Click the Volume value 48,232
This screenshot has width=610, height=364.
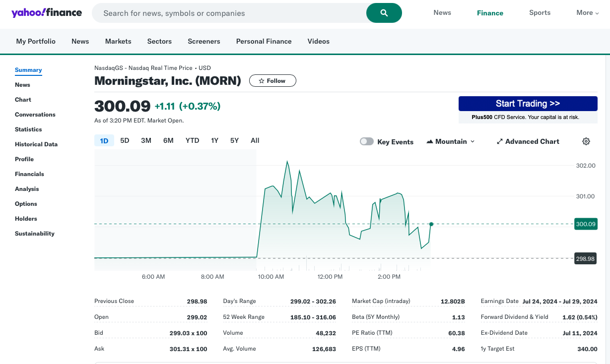click(326, 333)
